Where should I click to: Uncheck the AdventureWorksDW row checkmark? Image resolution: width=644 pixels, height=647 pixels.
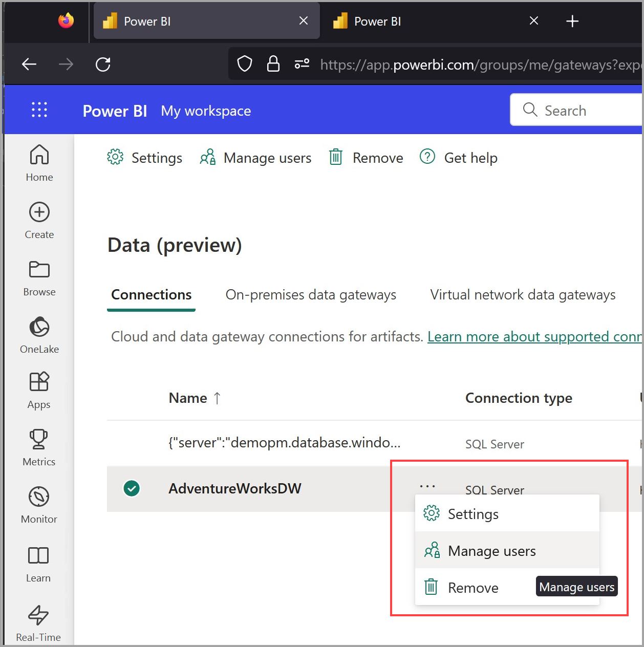[132, 488]
